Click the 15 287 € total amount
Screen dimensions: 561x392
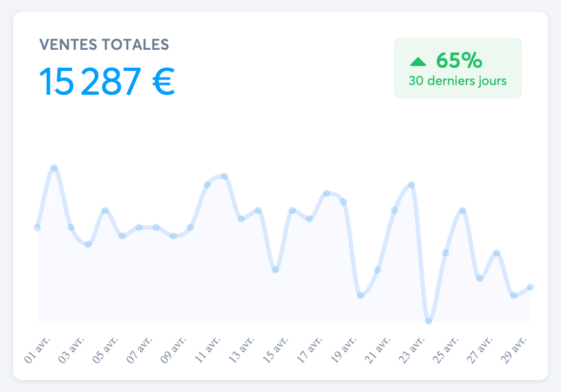coord(107,82)
